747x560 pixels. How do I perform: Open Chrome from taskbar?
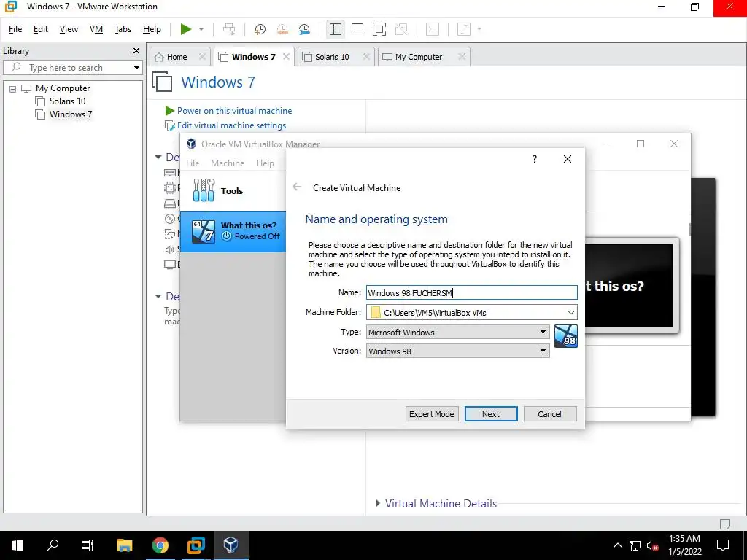(x=160, y=545)
